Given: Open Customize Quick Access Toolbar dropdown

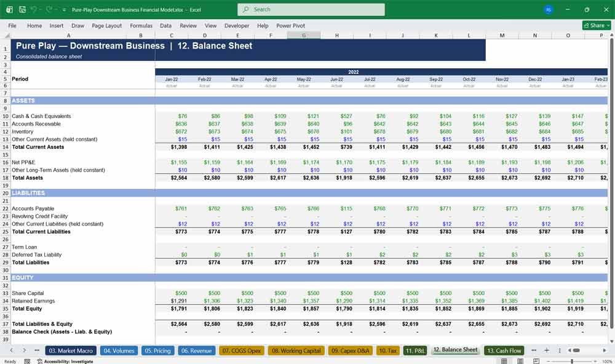Looking at the screenshot, I should tap(64, 9).
